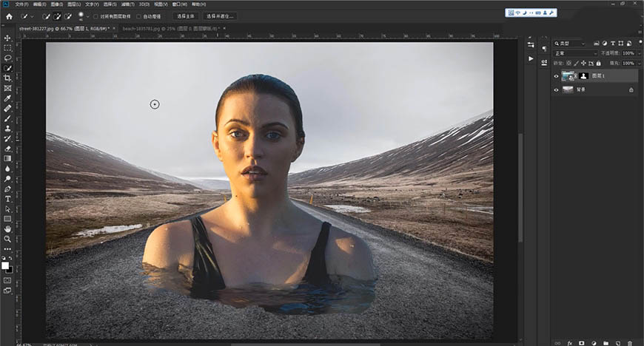Select the Horizontal Type tool
644x346 pixels.
pos(7,199)
